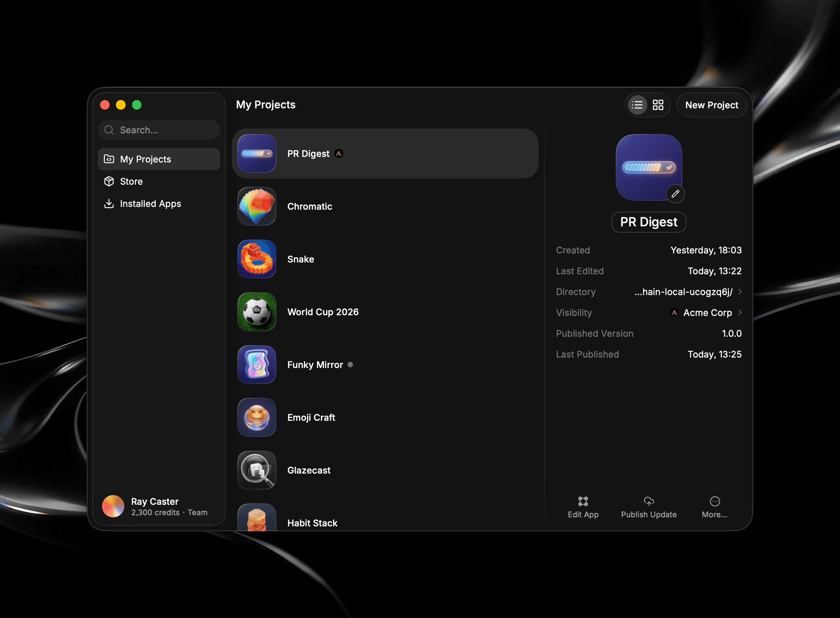
Task: Click the Chromatic app icon
Action: coord(257,206)
